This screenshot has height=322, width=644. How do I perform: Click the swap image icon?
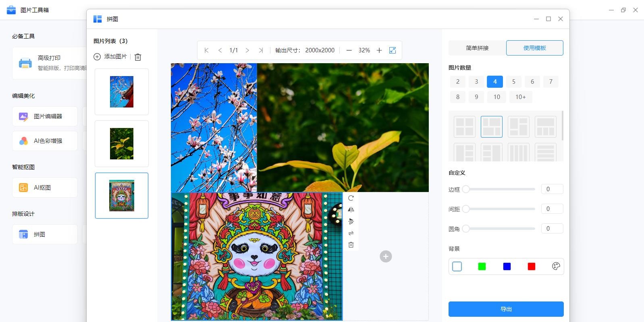click(351, 233)
